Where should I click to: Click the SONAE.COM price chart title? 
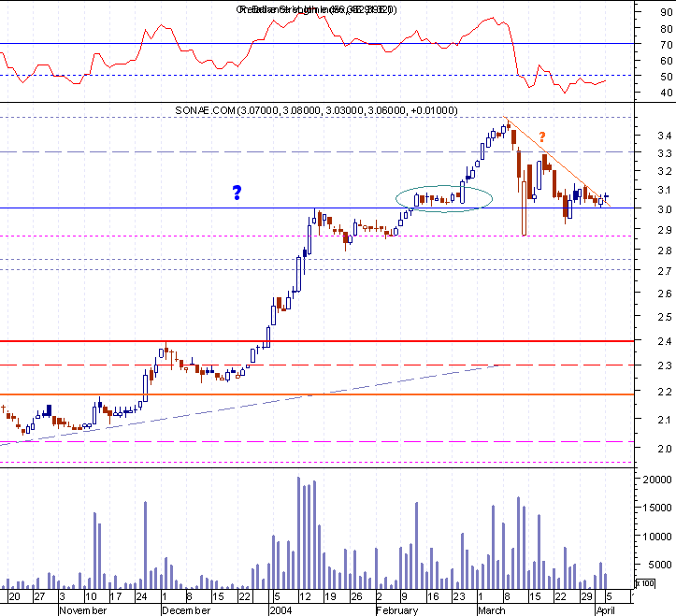point(316,110)
